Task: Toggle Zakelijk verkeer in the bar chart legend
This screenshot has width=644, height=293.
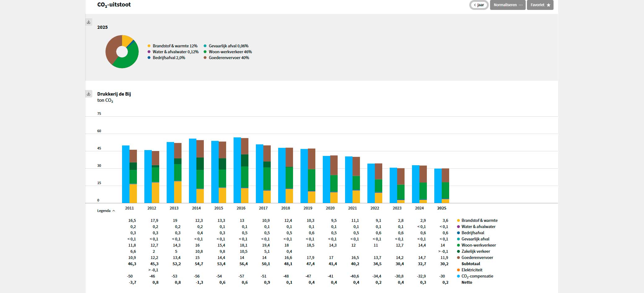Action: [473, 252]
